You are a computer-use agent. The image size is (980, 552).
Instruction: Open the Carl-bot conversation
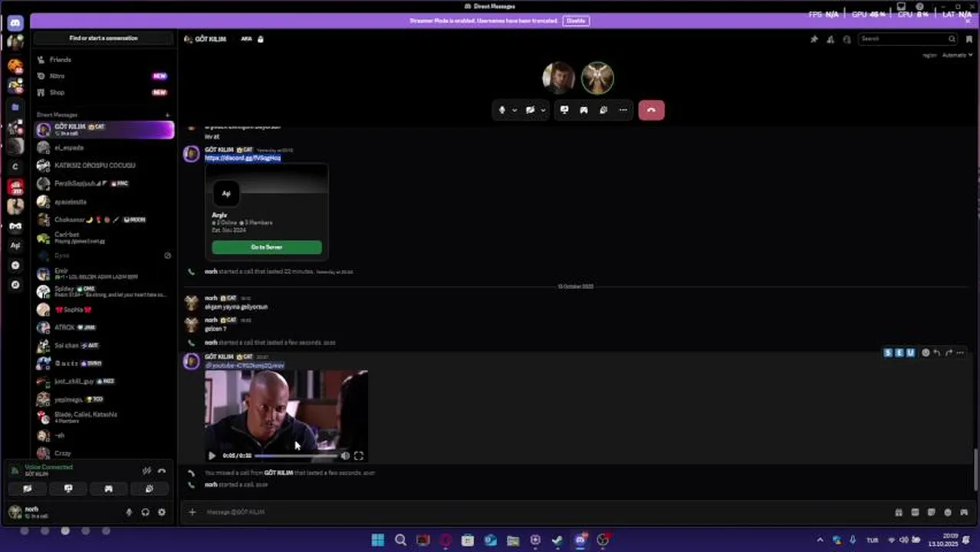(x=104, y=238)
